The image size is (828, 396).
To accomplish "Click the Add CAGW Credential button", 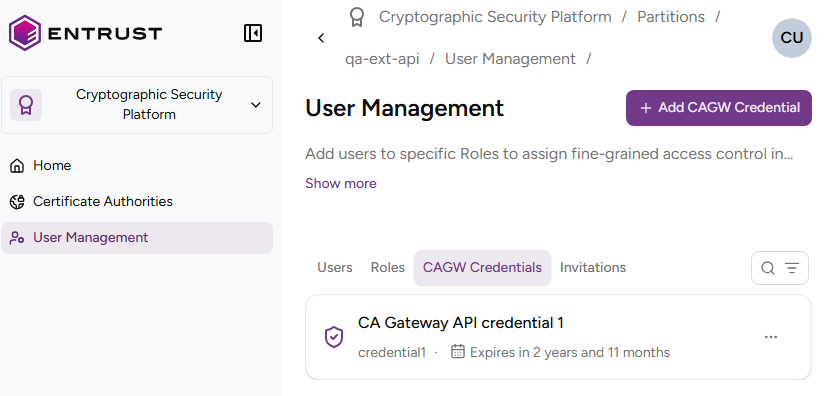I will [x=719, y=108].
